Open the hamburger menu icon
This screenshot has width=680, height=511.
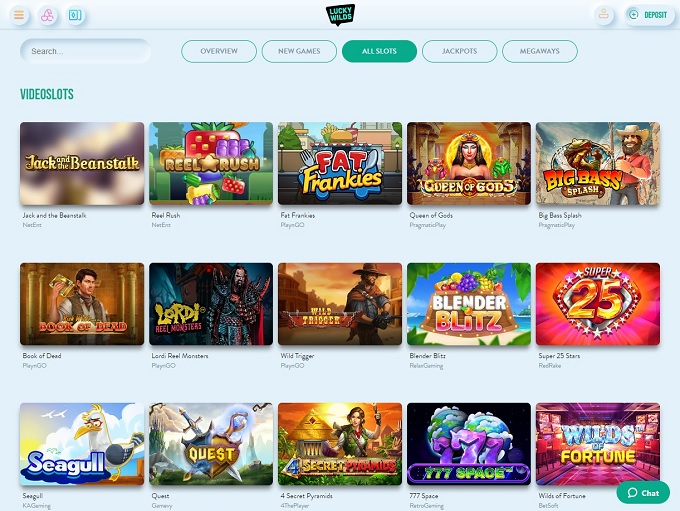point(19,15)
